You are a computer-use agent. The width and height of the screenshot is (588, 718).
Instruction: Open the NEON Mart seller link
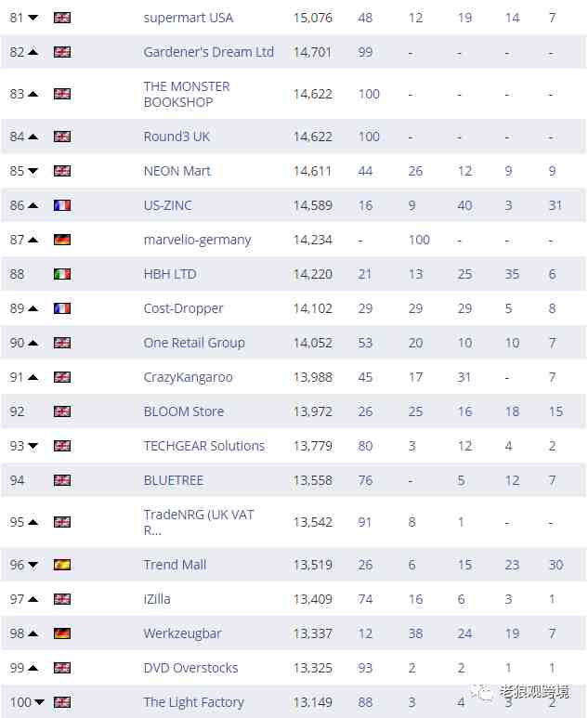click(177, 171)
